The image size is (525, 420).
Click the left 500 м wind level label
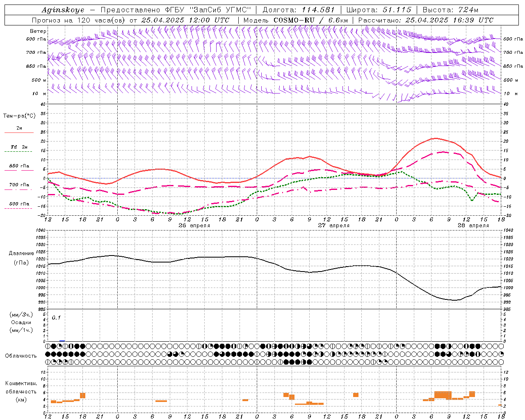[39, 80]
